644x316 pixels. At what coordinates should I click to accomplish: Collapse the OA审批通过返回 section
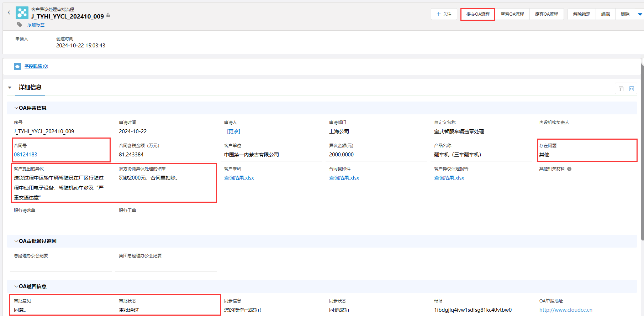tap(16, 241)
